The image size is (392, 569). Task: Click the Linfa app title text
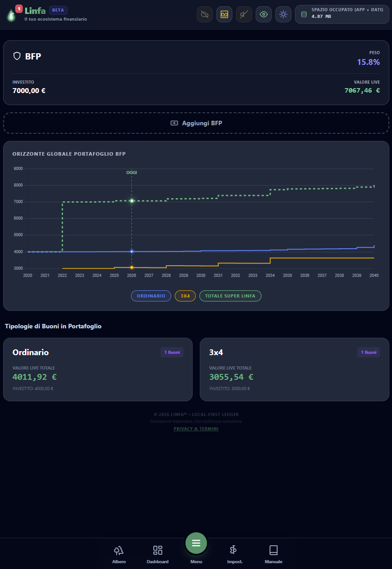pyautogui.click(x=35, y=10)
